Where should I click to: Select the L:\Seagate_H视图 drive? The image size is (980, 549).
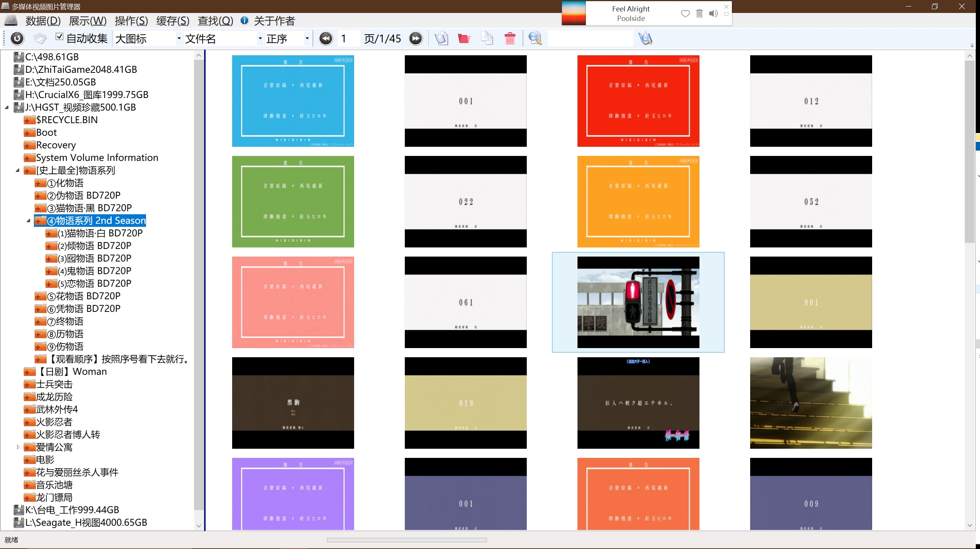[86, 522]
